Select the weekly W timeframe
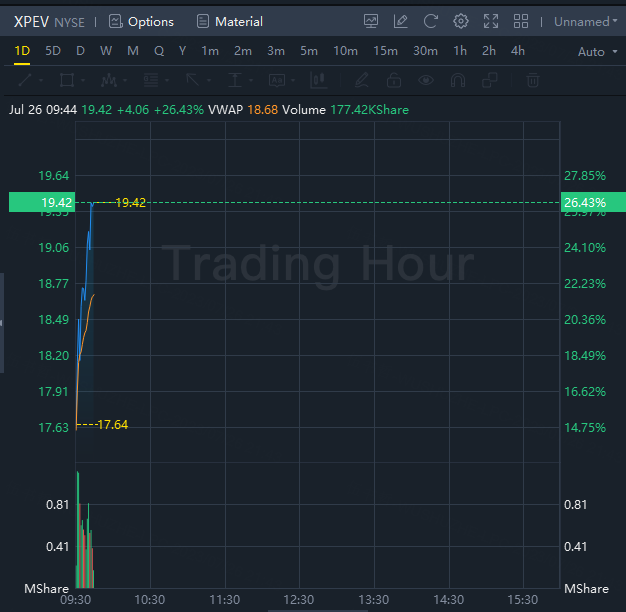The height and width of the screenshot is (612, 626). pos(106,51)
